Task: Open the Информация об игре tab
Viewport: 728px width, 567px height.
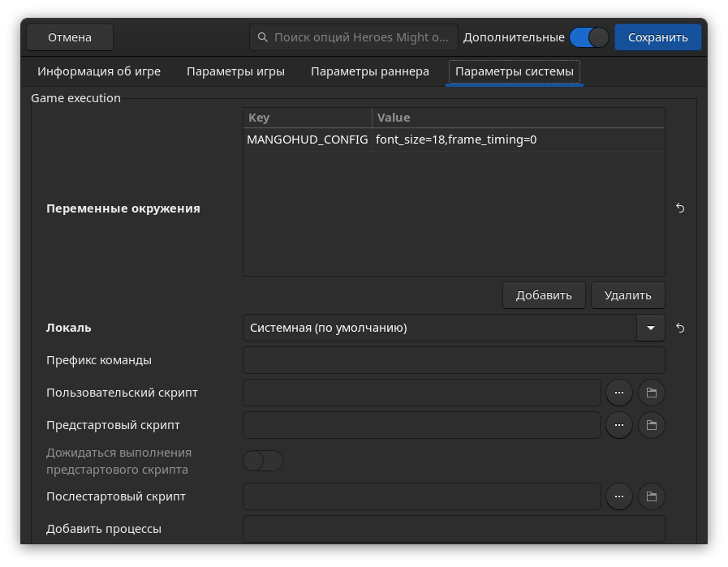Action: pyautogui.click(x=99, y=71)
